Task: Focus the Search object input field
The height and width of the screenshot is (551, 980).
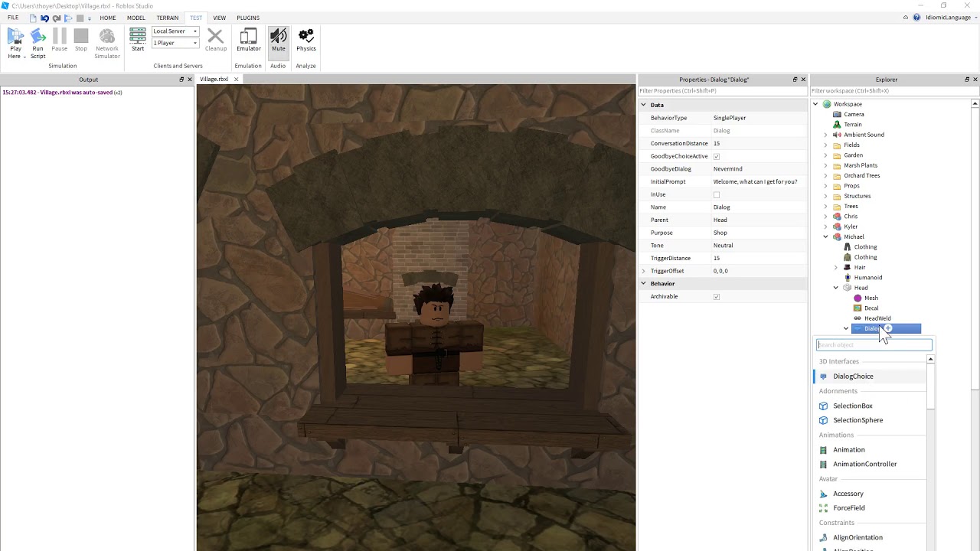Action: point(874,345)
